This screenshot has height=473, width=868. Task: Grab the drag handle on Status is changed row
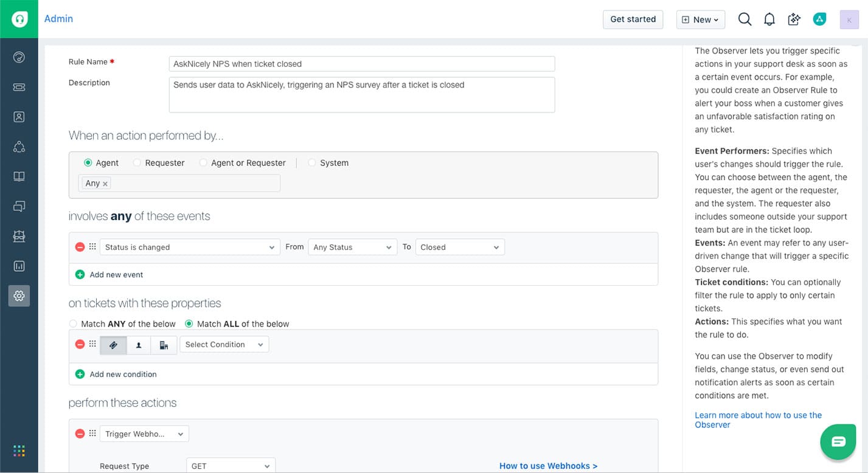pos(92,247)
